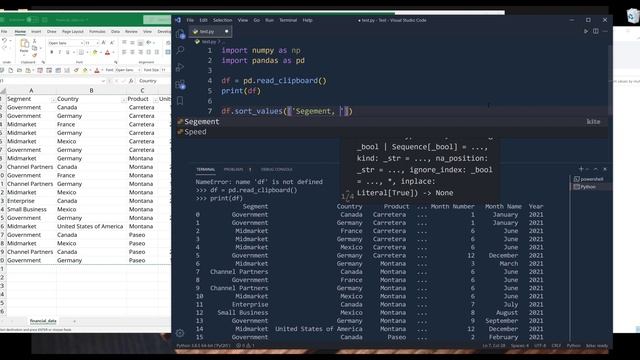This screenshot has width=640, height=360.
Task: Toggle center text alignment in Excel
Action: pyautogui.click(x=132, y=52)
